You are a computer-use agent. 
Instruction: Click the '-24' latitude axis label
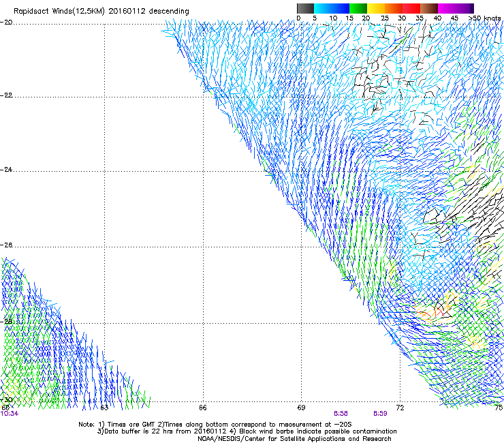6,170
